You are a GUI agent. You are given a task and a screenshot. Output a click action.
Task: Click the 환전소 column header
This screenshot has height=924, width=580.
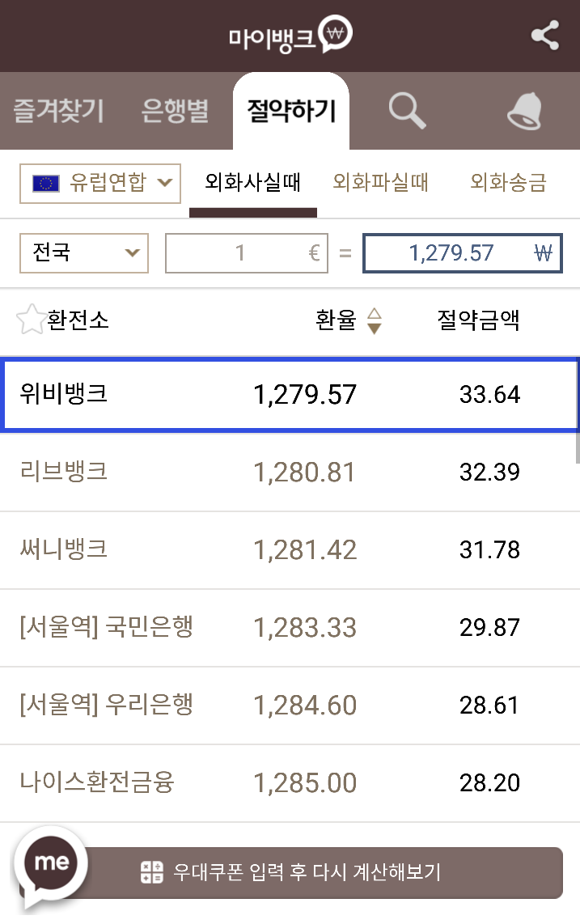pos(78,320)
